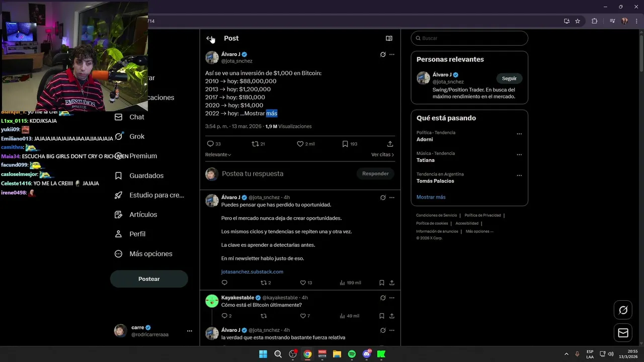Open Kayakestable green avatar
The image size is (644, 362).
click(x=212, y=301)
